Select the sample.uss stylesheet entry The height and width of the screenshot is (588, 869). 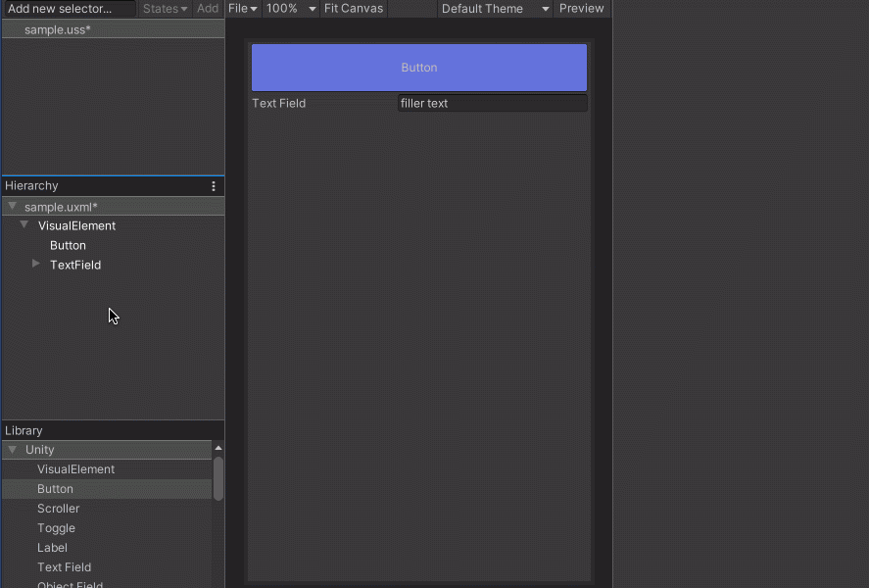[x=58, y=30]
